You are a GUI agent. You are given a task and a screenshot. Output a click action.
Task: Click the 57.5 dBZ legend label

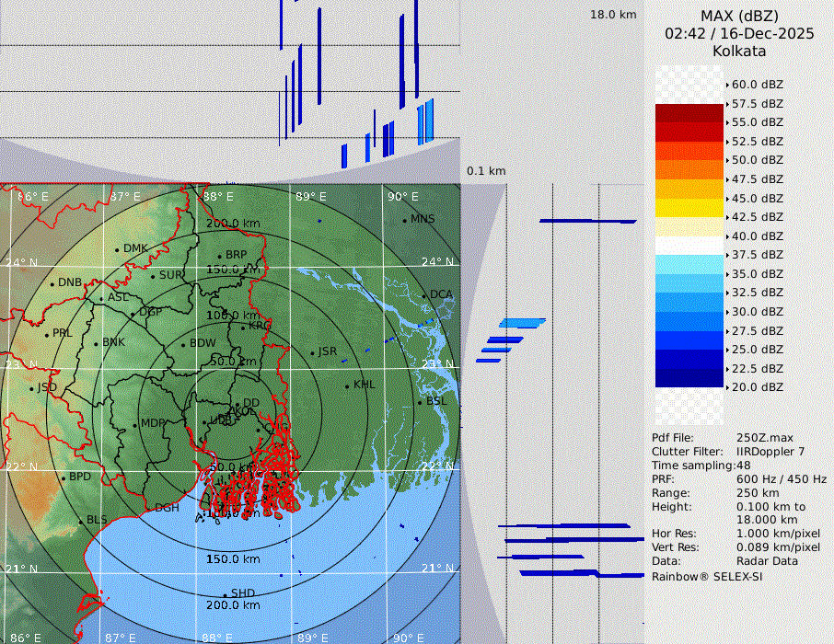(757, 103)
